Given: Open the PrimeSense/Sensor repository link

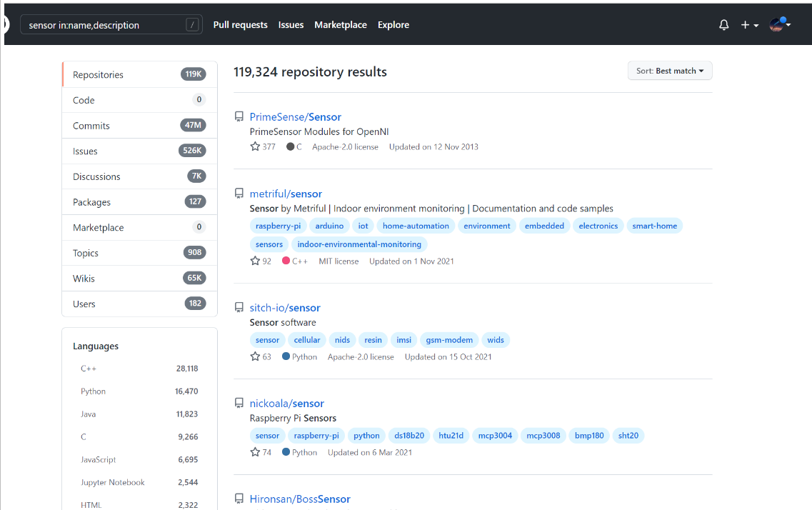Looking at the screenshot, I should (x=295, y=117).
